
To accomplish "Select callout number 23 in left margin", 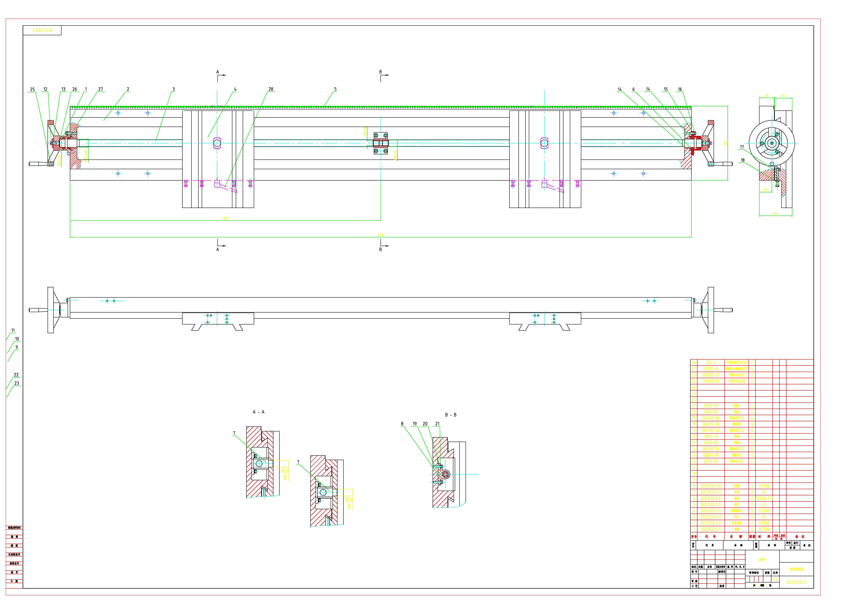I will [x=17, y=383].
